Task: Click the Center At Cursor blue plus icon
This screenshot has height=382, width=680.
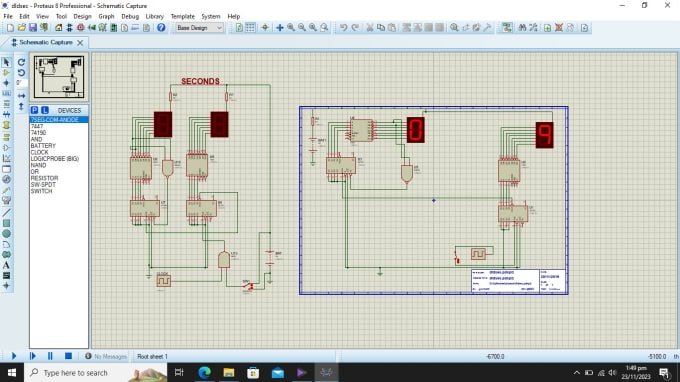Action: 280,28
